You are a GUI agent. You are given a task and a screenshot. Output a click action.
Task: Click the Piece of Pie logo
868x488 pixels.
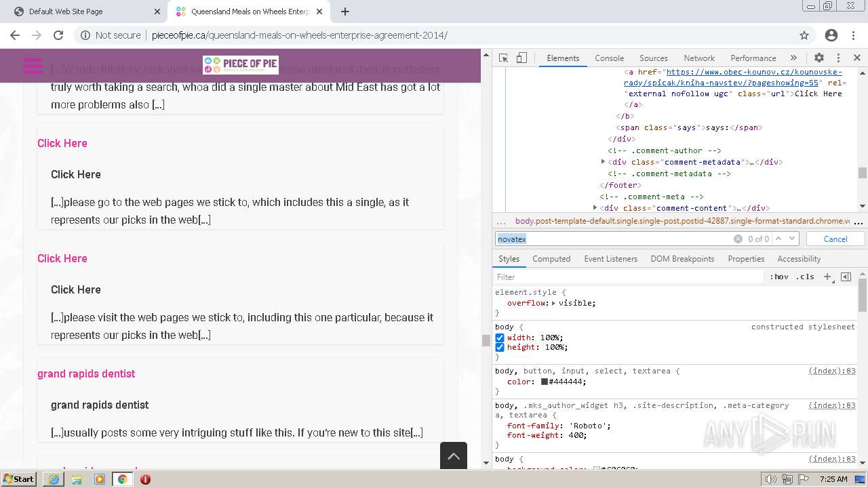[240, 65]
